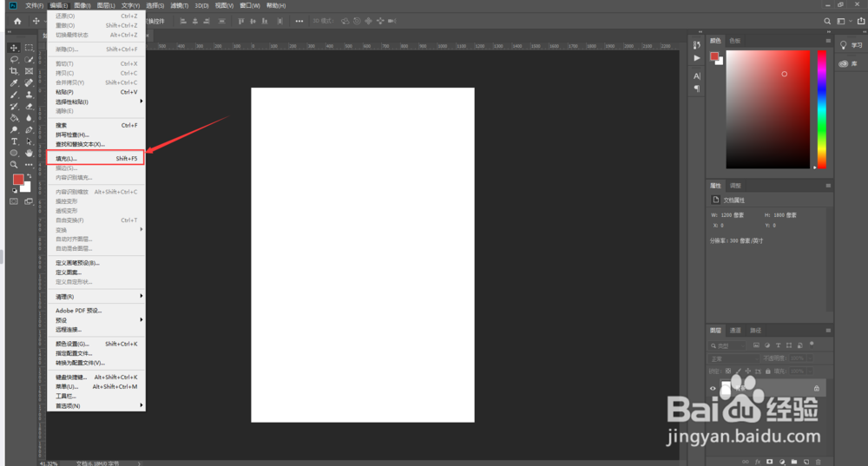Click the Background layer thumbnail
868x466 pixels.
tap(726, 388)
